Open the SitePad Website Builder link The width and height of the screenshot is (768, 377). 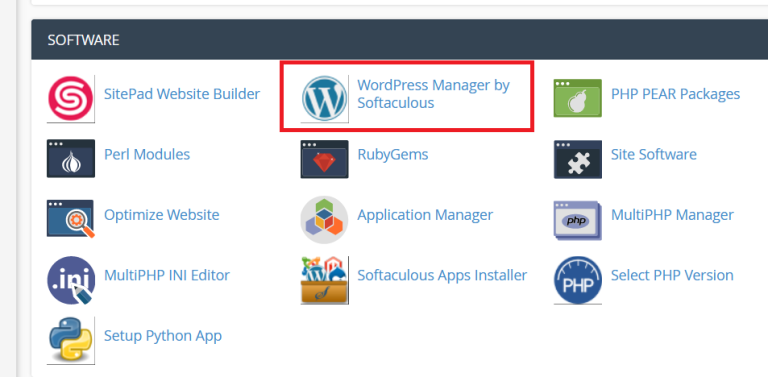pyautogui.click(x=182, y=94)
